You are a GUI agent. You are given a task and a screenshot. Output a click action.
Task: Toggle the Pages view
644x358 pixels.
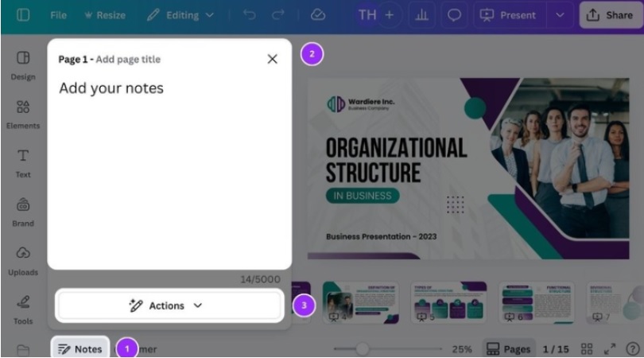point(509,349)
